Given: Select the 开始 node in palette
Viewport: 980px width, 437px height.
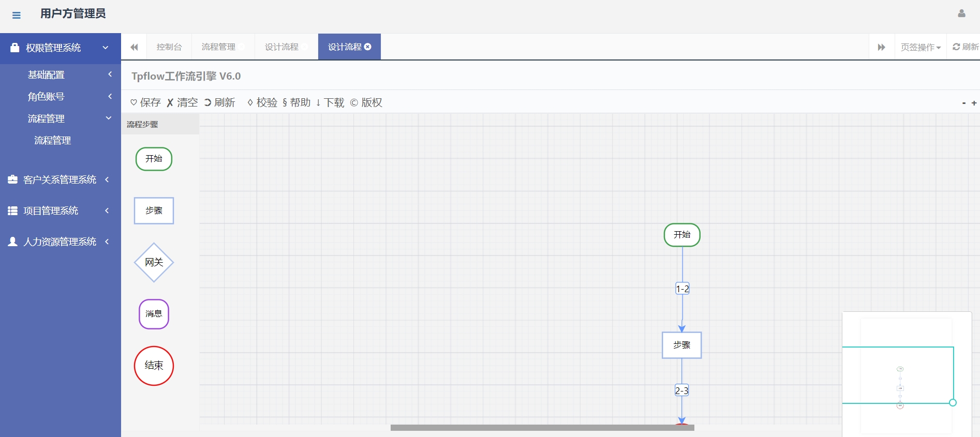Looking at the screenshot, I should tap(154, 159).
